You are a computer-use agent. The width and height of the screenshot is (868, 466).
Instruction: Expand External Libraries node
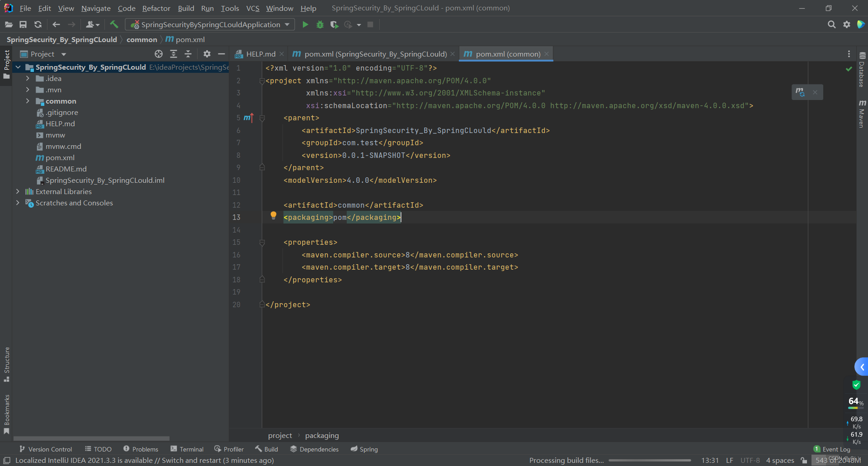(18, 191)
